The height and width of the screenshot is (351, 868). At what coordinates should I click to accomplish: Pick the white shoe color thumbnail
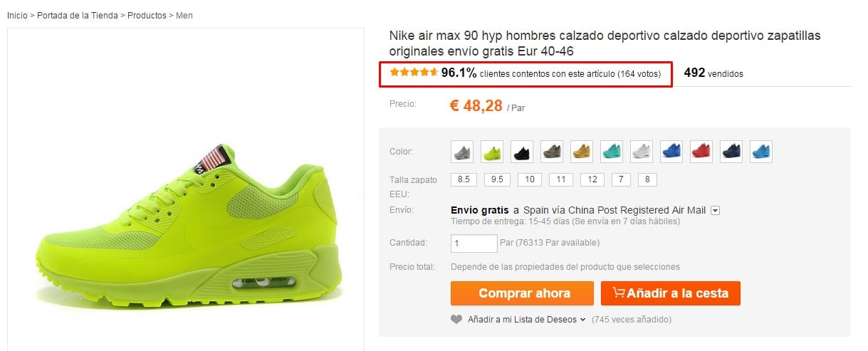(x=642, y=151)
